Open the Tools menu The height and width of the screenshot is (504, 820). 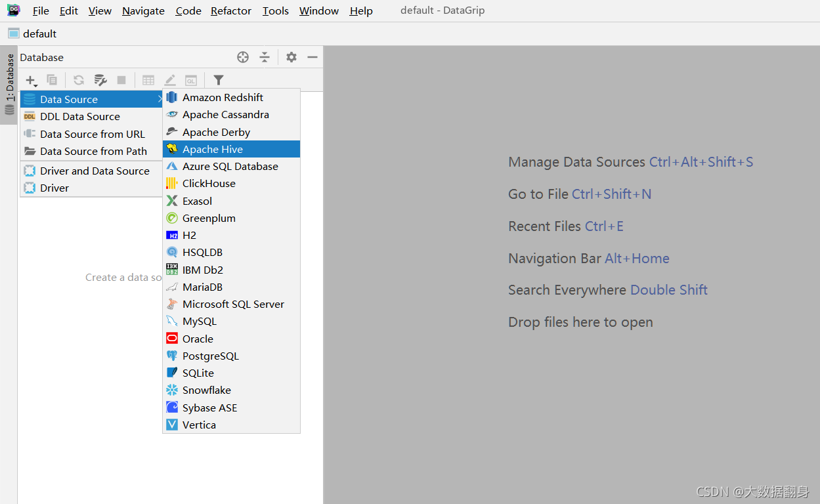pyautogui.click(x=276, y=10)
